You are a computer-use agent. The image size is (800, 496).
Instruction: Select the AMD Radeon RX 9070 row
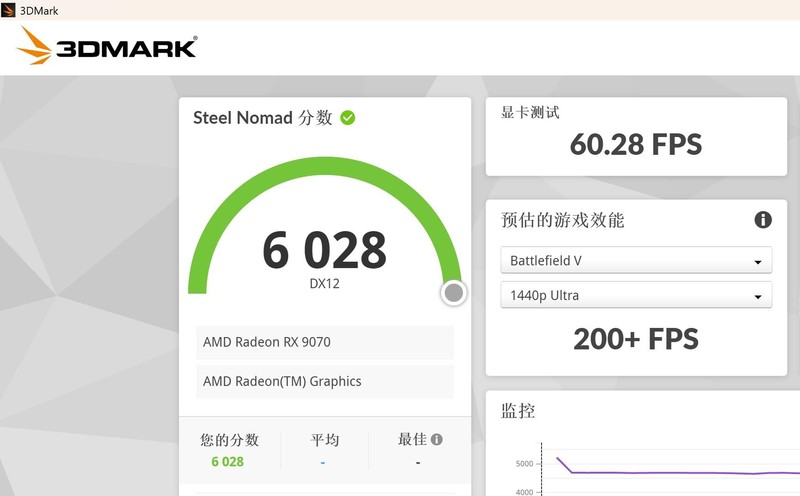(324, 342)
